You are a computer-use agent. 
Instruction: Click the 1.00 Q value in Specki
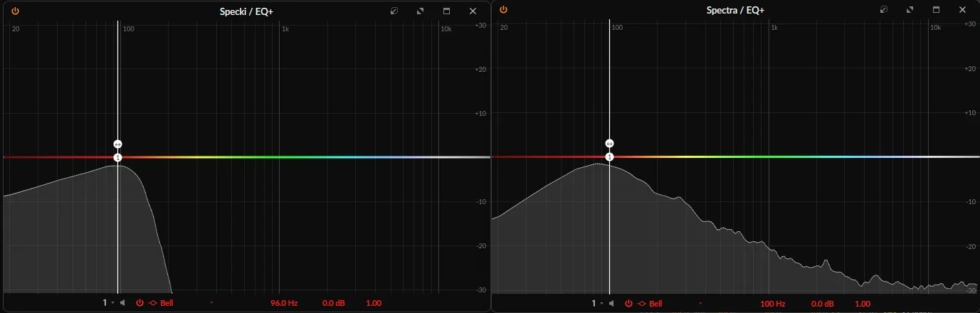(x=374, y=303)
